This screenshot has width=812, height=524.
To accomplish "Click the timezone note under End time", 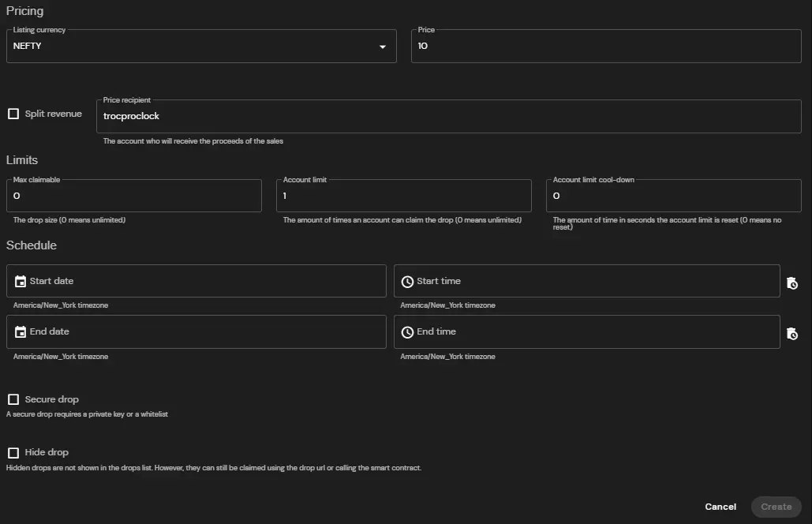I will coord(448,357).
